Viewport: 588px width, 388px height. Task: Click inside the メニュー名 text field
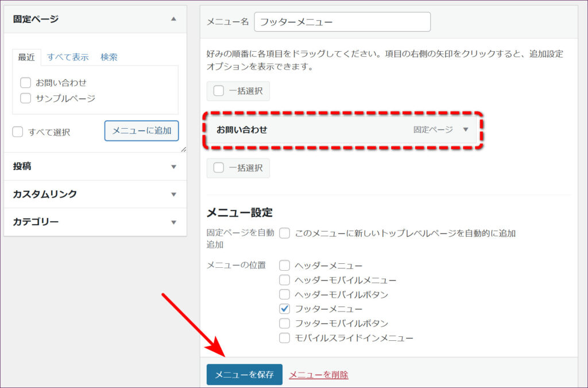click(x=342, y=22)
